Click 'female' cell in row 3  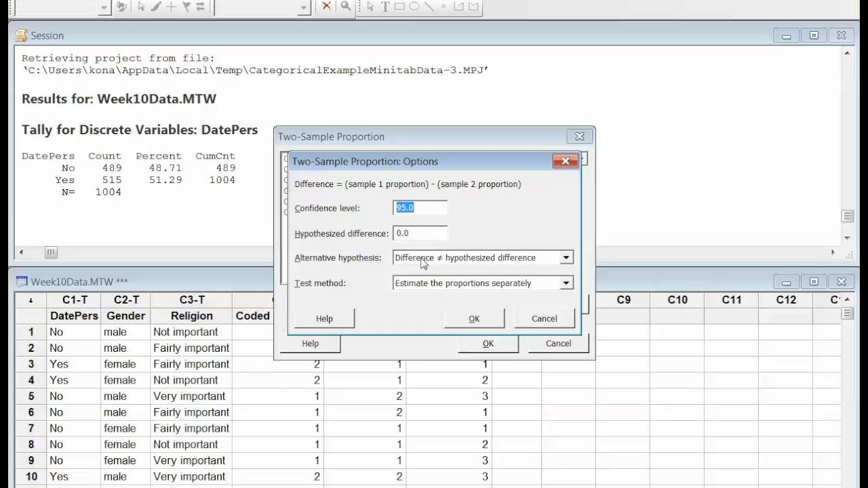coord(125,364)
